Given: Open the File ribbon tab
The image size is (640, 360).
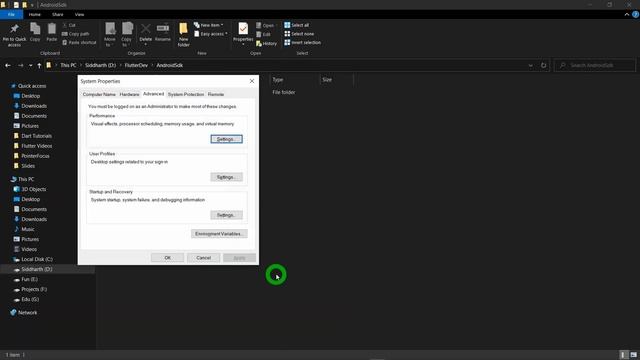Looking at the screenshot, I should [x=11, y=14].
